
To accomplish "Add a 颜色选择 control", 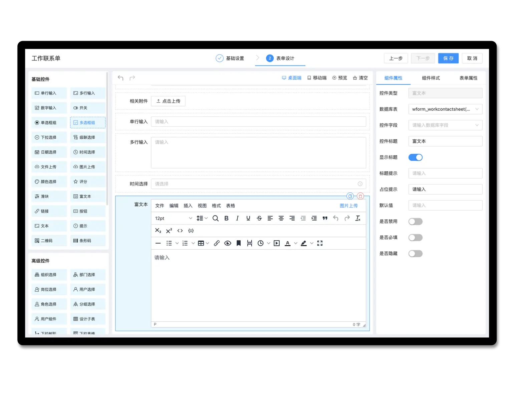I will (49, 182).
